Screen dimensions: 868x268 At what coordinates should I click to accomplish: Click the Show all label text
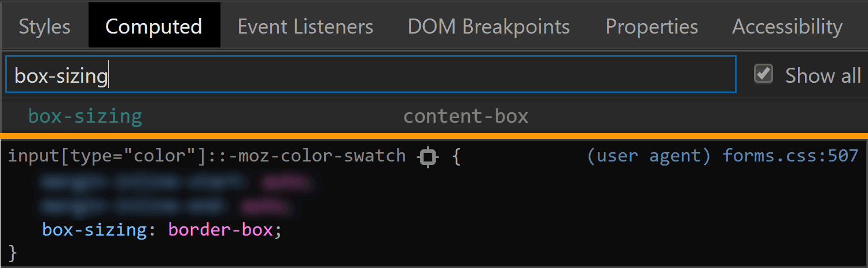pos(823,75)
